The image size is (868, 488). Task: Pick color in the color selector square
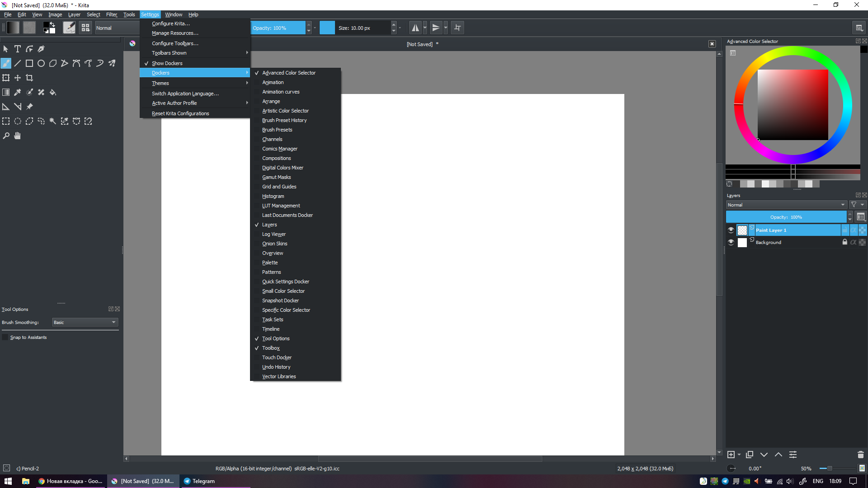click(793, 105)
